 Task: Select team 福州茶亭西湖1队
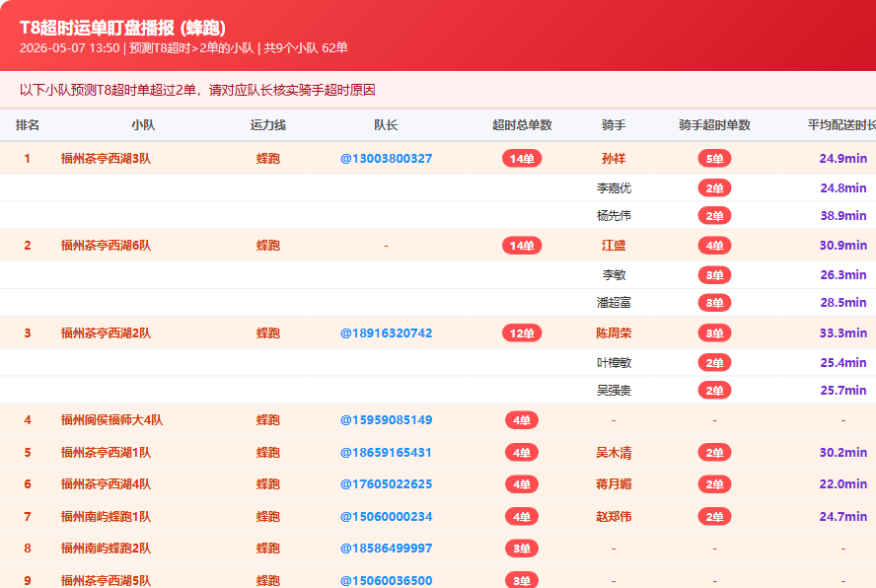coord(107,452)
